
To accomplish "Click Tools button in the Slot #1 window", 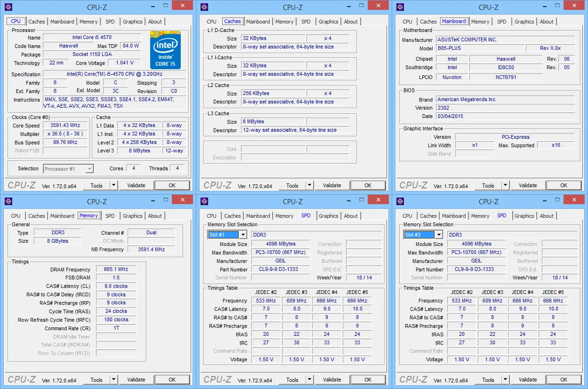I will pyautogui.click(x=292, y=380).
